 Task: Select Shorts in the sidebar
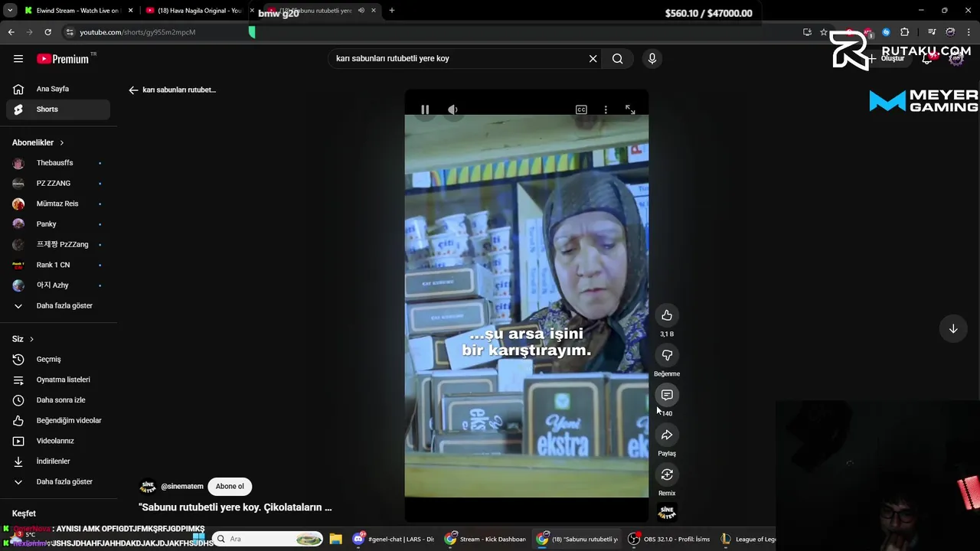pos(58,109)
